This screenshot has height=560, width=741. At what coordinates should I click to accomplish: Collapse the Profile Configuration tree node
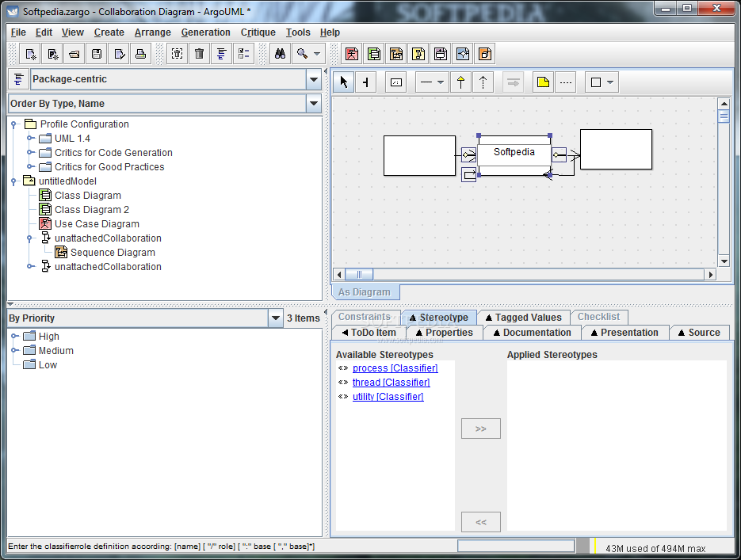click(14, 124)
